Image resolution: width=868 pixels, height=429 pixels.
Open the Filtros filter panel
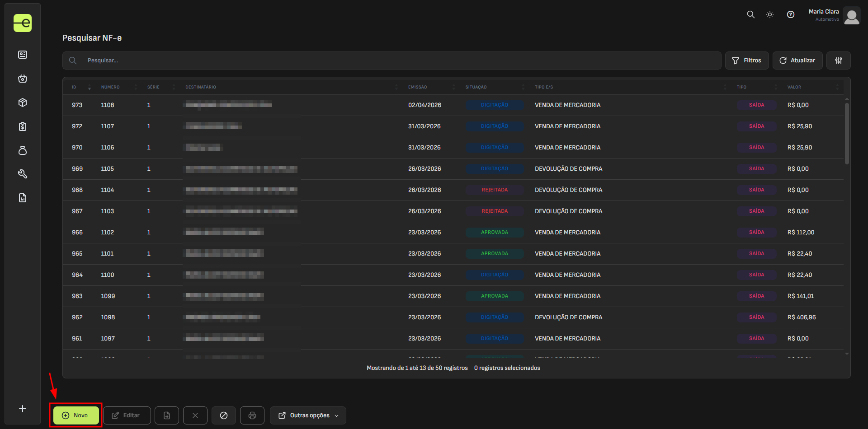747,61
